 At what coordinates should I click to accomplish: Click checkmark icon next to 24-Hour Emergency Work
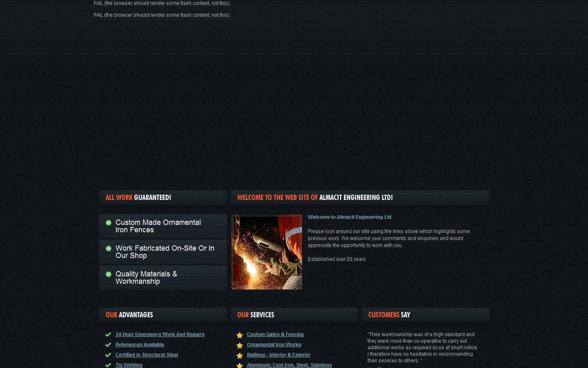pyautogui.click(x=108, y=334)
